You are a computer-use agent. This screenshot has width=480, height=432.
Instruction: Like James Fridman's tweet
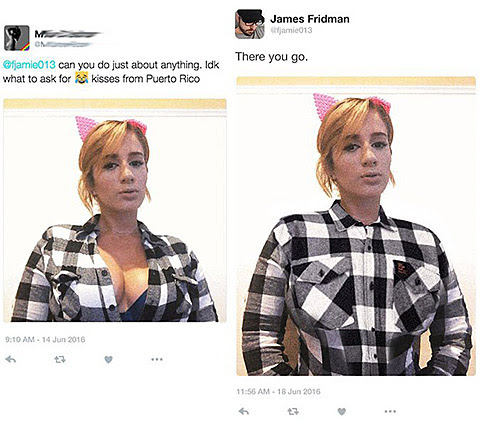click(342, 411)
